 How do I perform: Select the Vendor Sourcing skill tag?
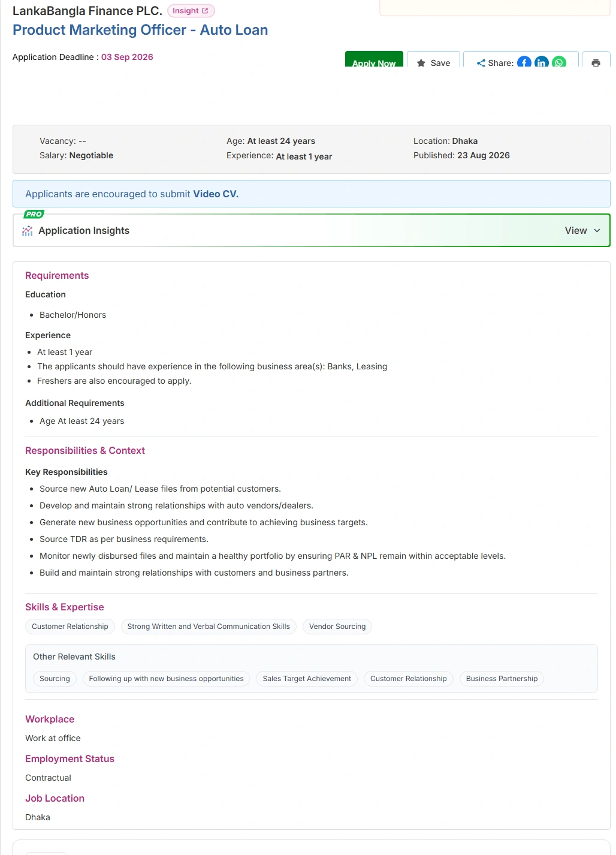tap(337, 627)
